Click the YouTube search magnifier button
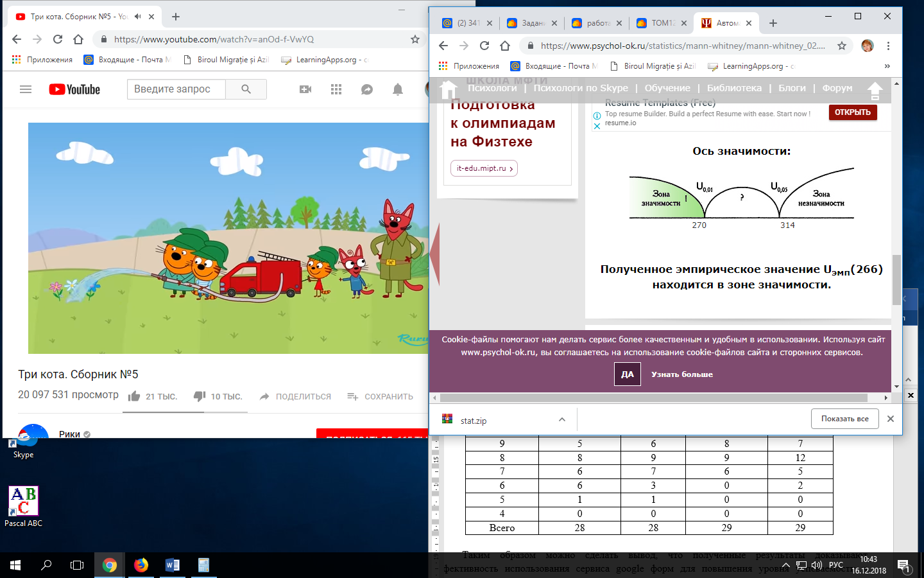The height and width of the screenshot is (578, 924). coord(246,89)
